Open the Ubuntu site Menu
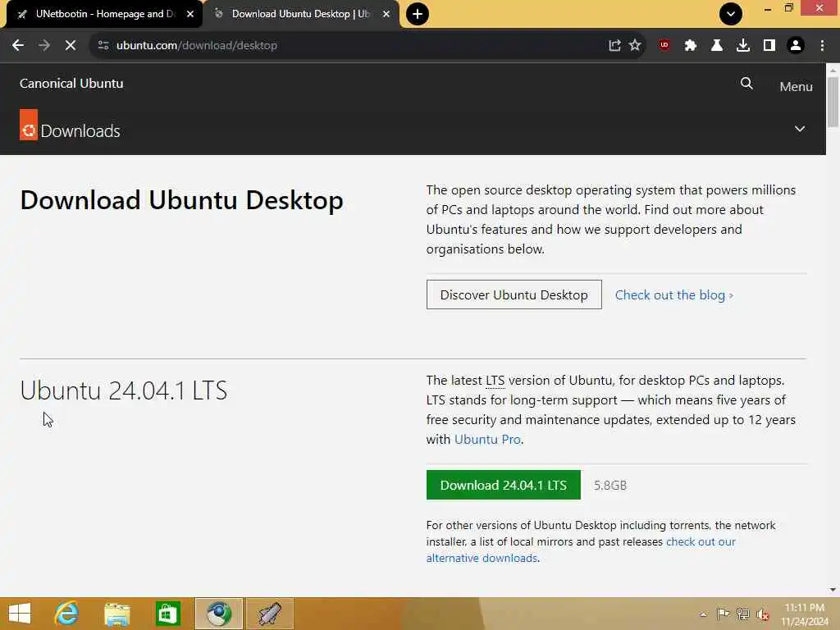 click(x=796, y=86)
